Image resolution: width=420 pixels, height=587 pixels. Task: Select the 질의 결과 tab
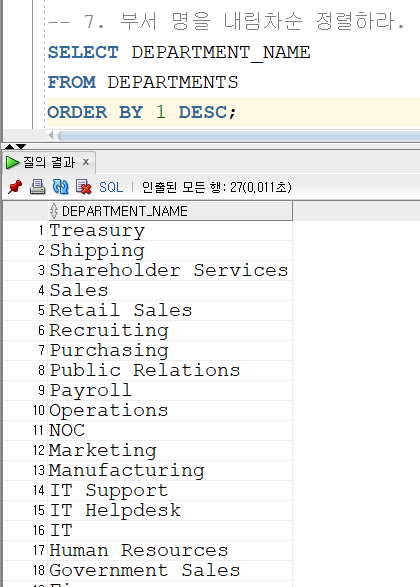49,162
